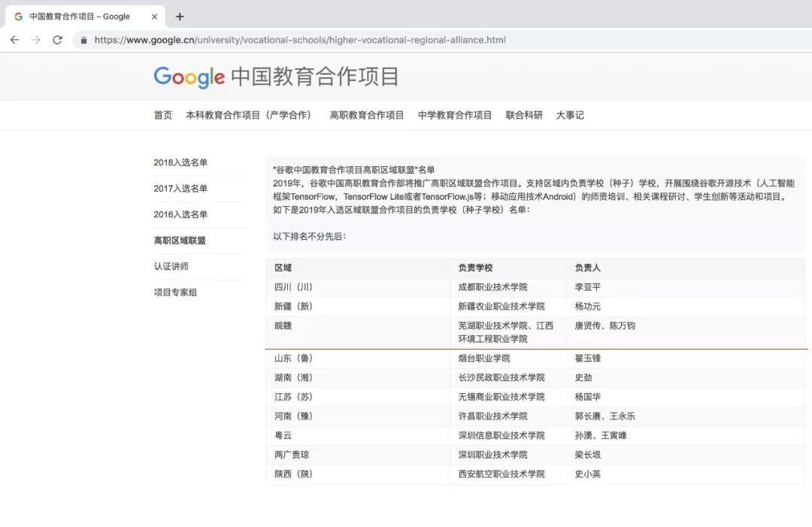Click the name 史劲
812x527 pixels.
click(583, 377)
